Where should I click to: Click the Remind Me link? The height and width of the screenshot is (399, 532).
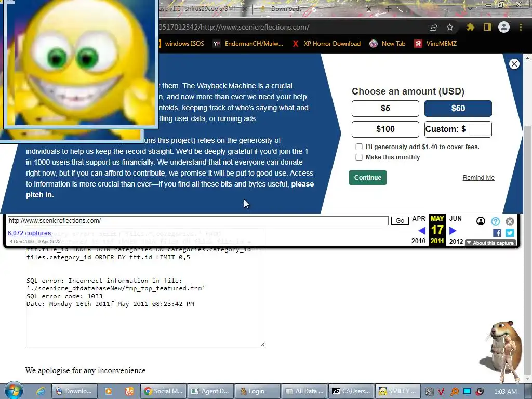(478, 178)
